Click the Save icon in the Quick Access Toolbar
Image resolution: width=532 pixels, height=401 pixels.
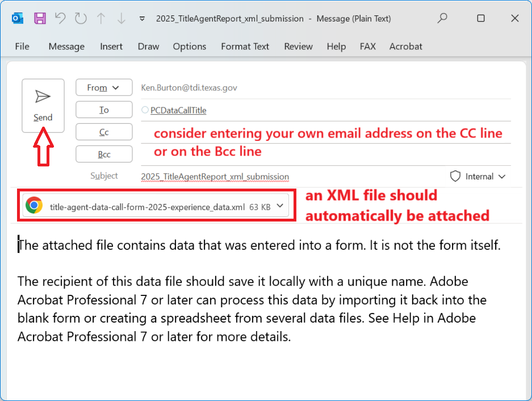point(39,18)
